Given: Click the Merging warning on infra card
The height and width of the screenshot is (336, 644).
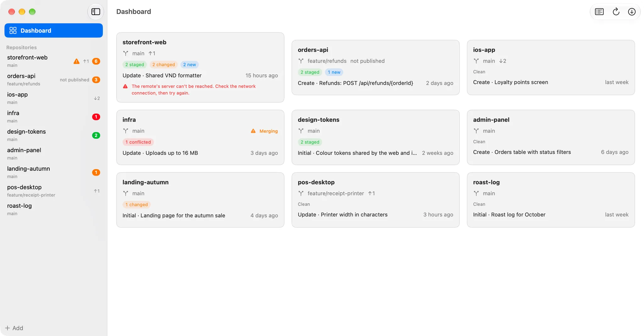Looking at the screenshot, I should 264,131.
